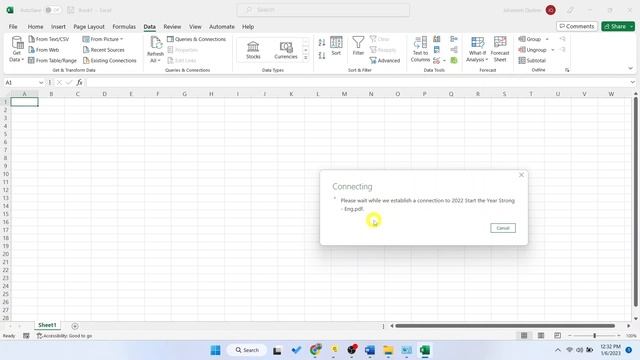Click the Search box in the title bar
The image size is (640, 360).
(x=323, y=10)
